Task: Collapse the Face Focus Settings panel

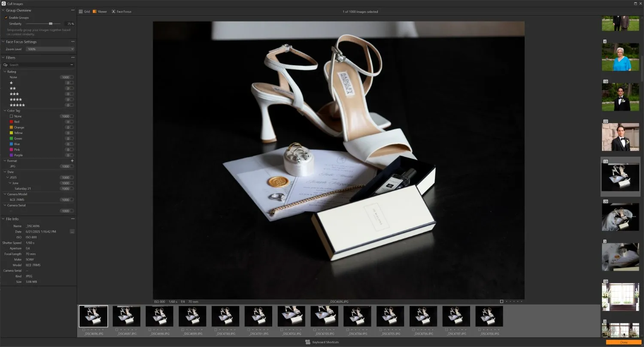Action: pos(3,42)
